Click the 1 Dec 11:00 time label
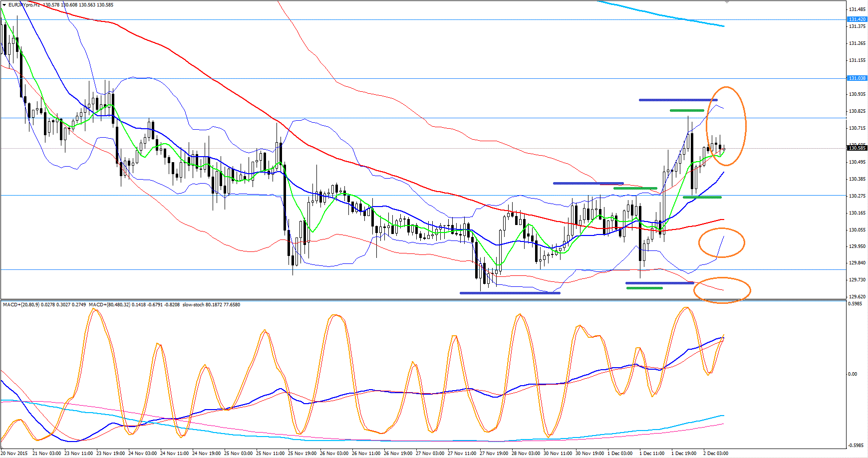868x458 pixels. pyautogui.click(x=652, y=454)
